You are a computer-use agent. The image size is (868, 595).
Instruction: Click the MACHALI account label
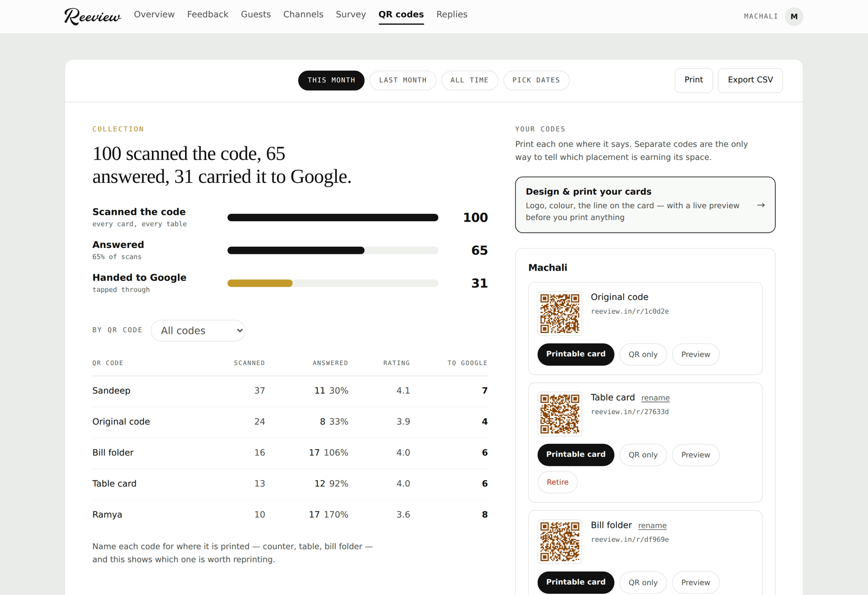(x=761, y=17)
